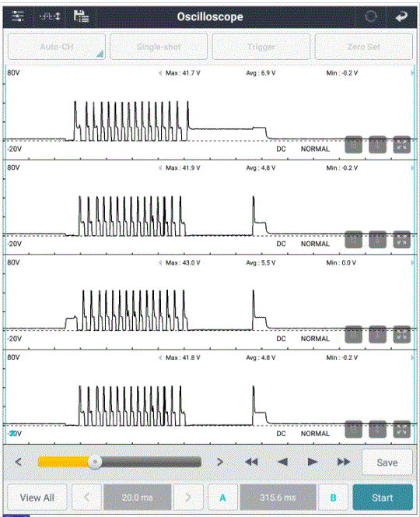Viewport: 420px width, 517px height.
Task: Click the refresh circle icon in header
Action: pyautogui.click(x=370, y=16)
